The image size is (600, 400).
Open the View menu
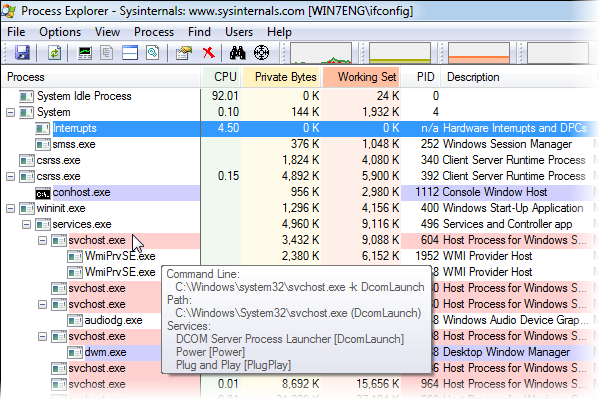[107, 32]
